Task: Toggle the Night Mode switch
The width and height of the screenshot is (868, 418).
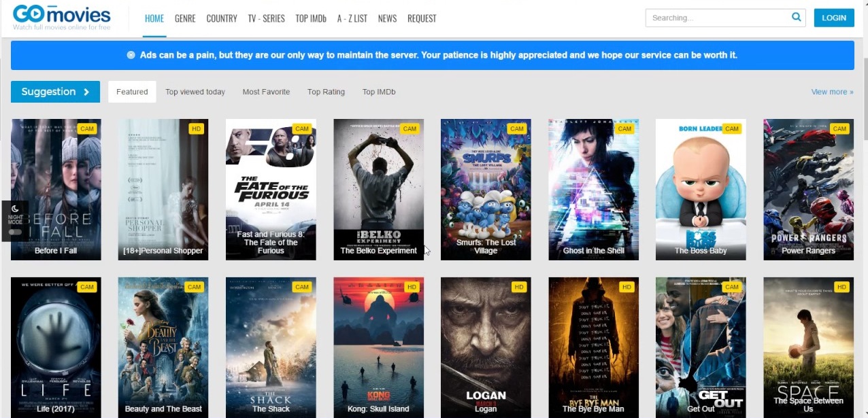Action: click(x=15, y=232)
